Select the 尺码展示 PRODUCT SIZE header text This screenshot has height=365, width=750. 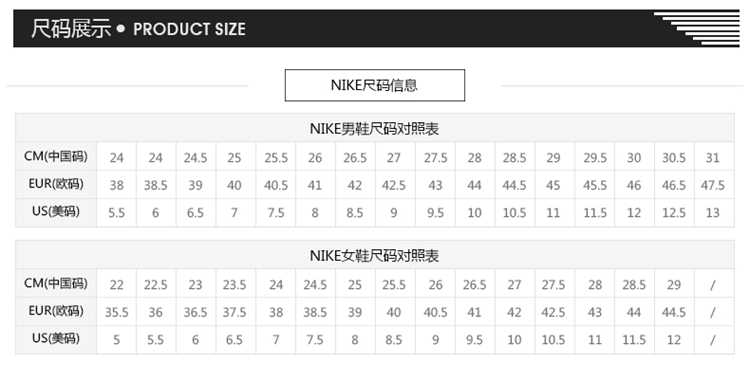138,29
